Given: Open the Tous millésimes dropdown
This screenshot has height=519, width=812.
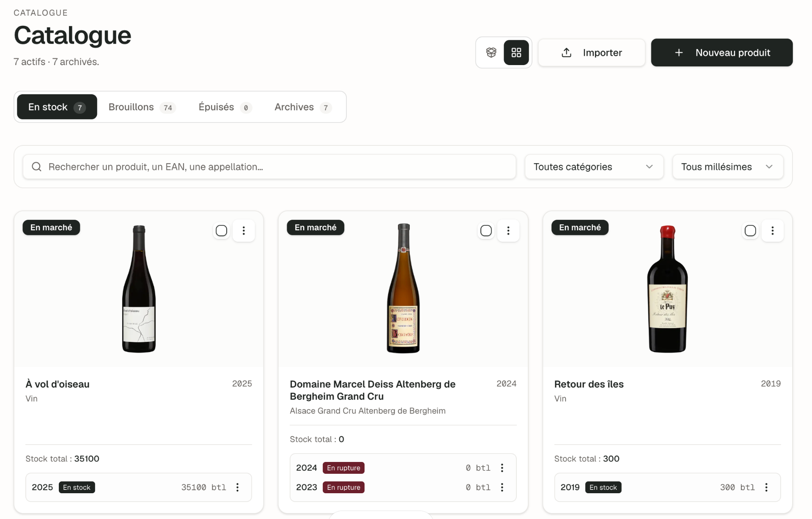Looking at the screenshot, I should [x=727, y=167].
